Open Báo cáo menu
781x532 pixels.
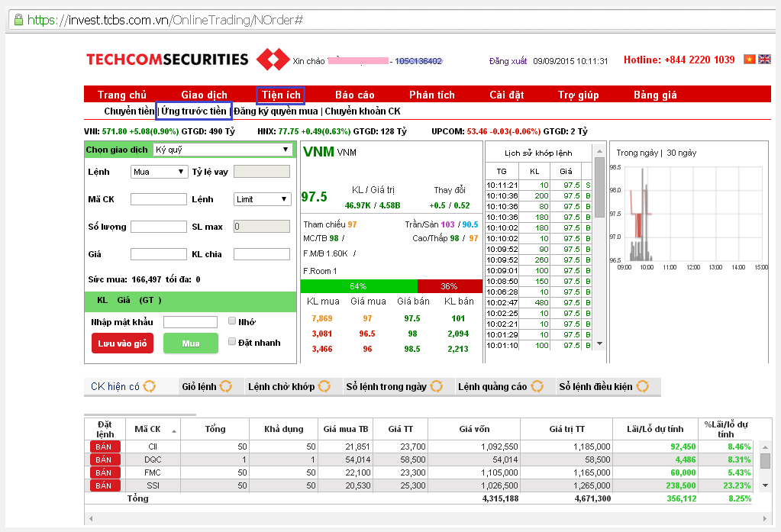pos(355,95)
